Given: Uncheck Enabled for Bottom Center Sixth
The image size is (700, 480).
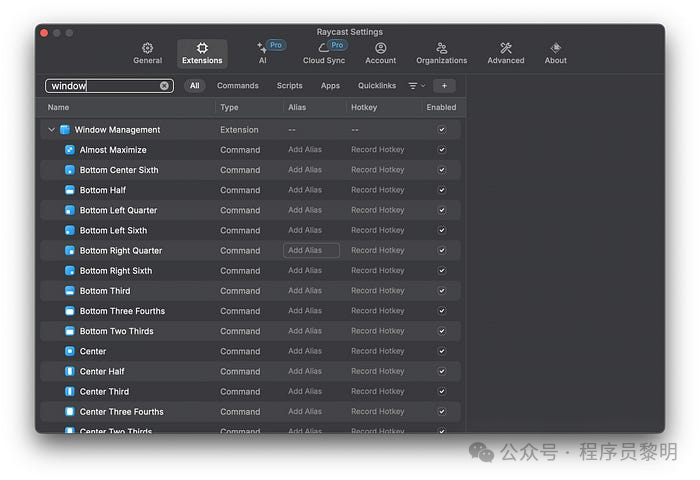Looking at the screenshot, I should 442,170.
